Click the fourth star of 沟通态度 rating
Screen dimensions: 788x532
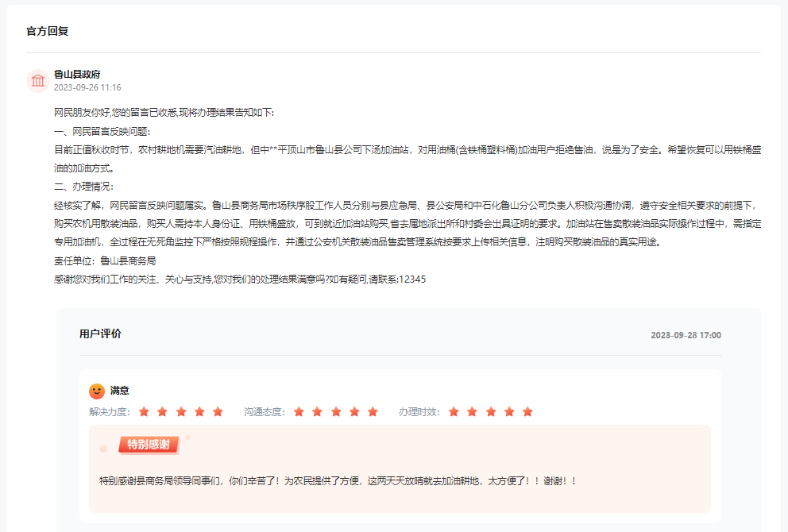[x=354, y=412]
